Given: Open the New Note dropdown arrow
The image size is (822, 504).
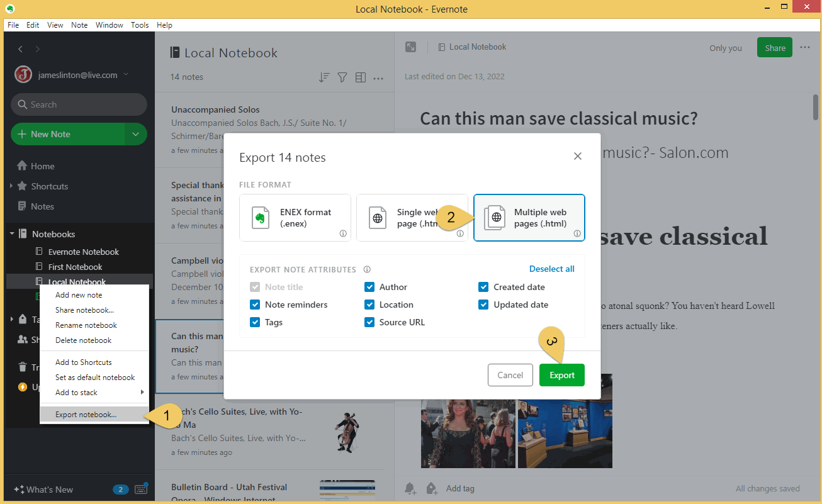Looking at the screenshot, I should click(x=135, y=134).
